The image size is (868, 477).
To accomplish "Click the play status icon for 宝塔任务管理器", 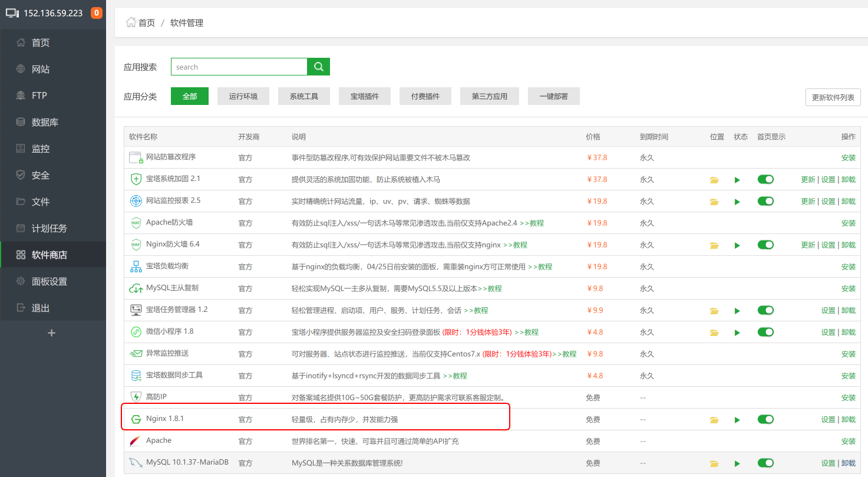I will 737,311.
